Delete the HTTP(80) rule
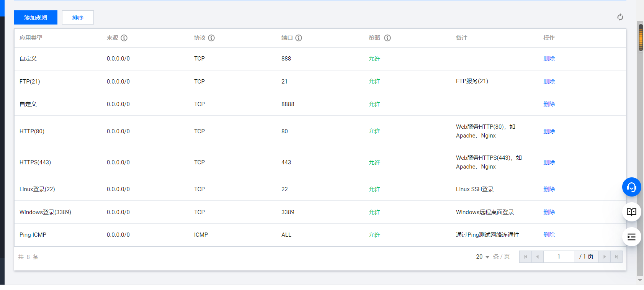The image size is (644, 290). click(x=549, y=131)
